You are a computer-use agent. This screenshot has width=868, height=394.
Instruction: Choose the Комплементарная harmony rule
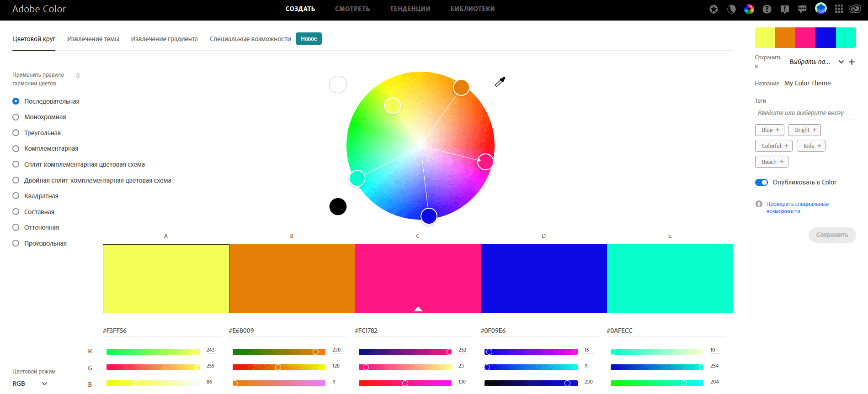coord(16,148)
